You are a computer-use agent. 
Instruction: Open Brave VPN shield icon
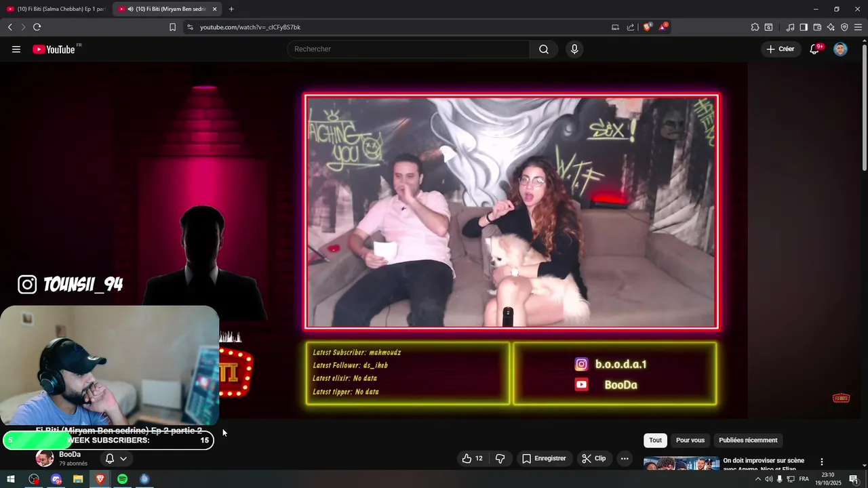coord(844,27)
